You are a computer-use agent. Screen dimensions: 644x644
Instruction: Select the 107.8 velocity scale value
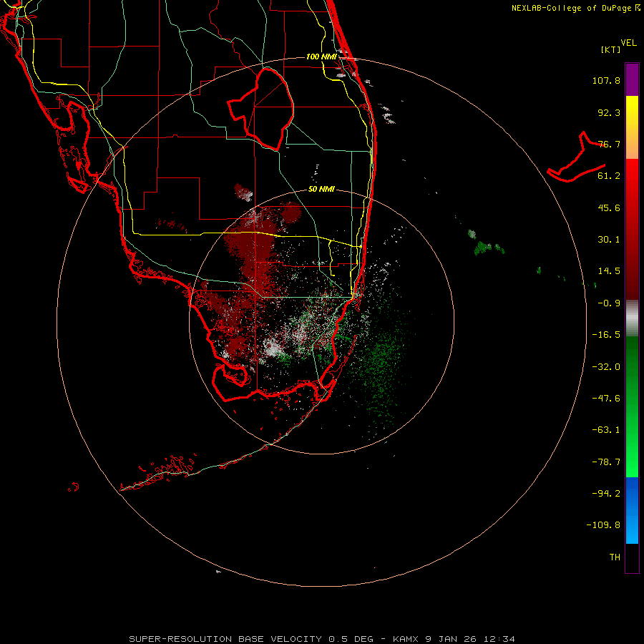(x=606, y=80)
